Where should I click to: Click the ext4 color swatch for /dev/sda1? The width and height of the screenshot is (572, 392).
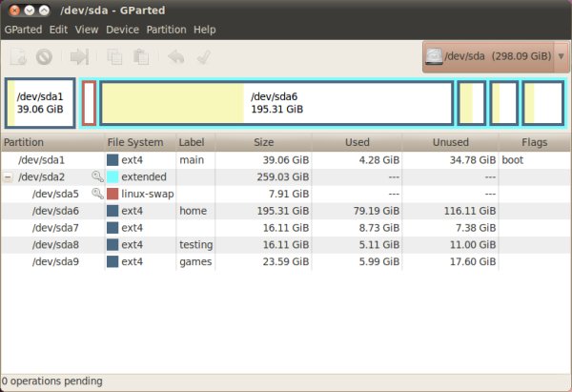[112, 160]
